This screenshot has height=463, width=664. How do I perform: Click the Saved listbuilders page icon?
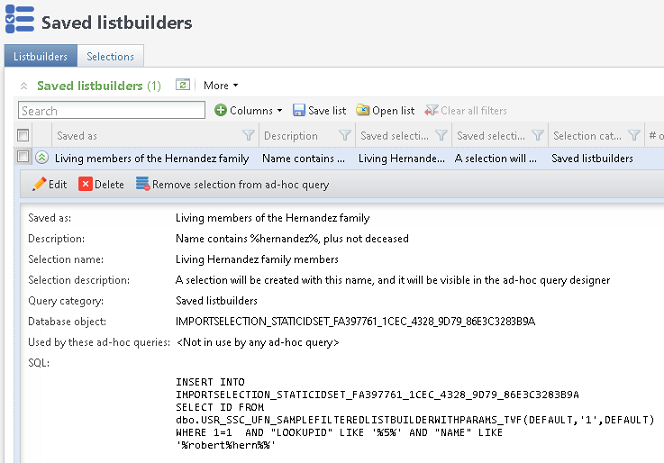pyautogui.click(x=19, y=19)
